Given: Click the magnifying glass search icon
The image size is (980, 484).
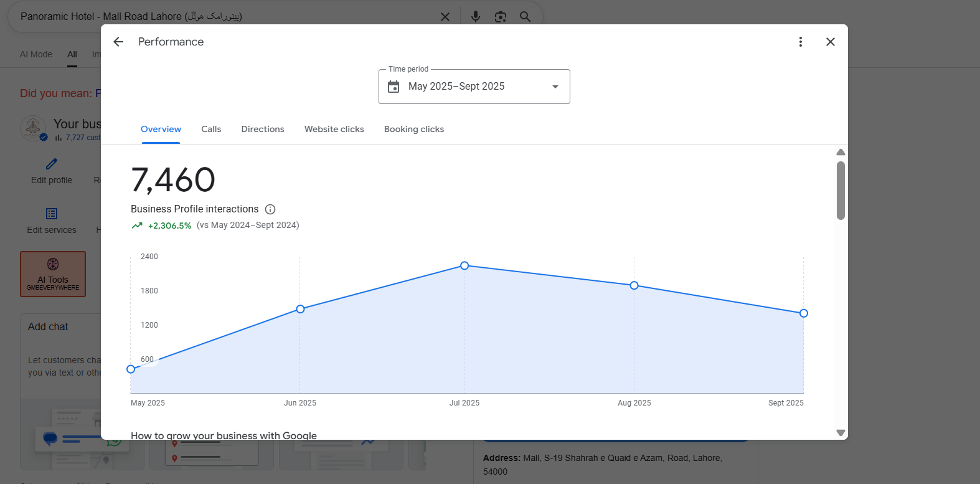Looking at the screenshot, I should pyautogui.click(x=525, y=17).
